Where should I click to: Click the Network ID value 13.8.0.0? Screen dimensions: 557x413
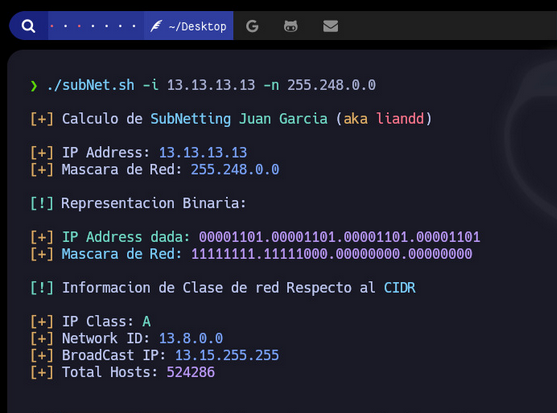(191, 338)
